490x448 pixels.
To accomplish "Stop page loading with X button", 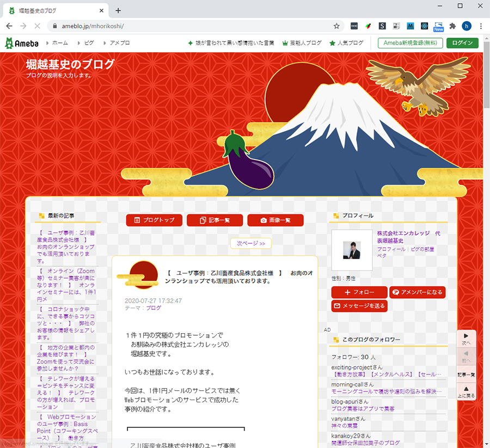I will point(37,26).
